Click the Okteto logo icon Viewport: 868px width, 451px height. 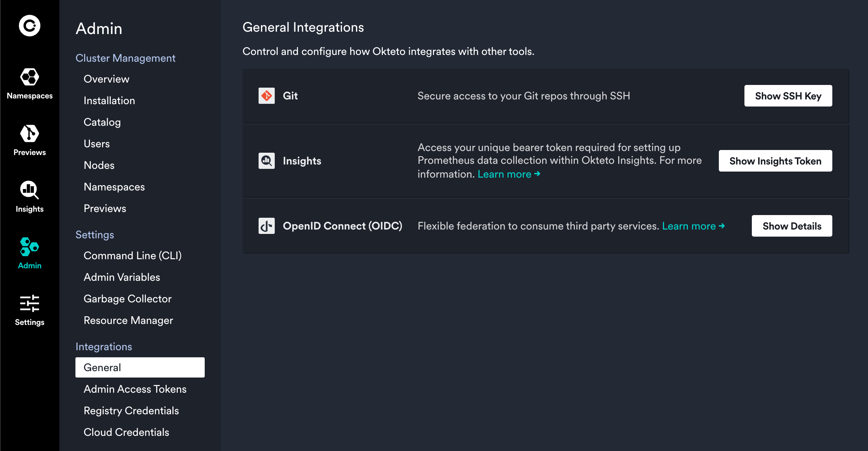pyautogui.click(x=30, y=26)
